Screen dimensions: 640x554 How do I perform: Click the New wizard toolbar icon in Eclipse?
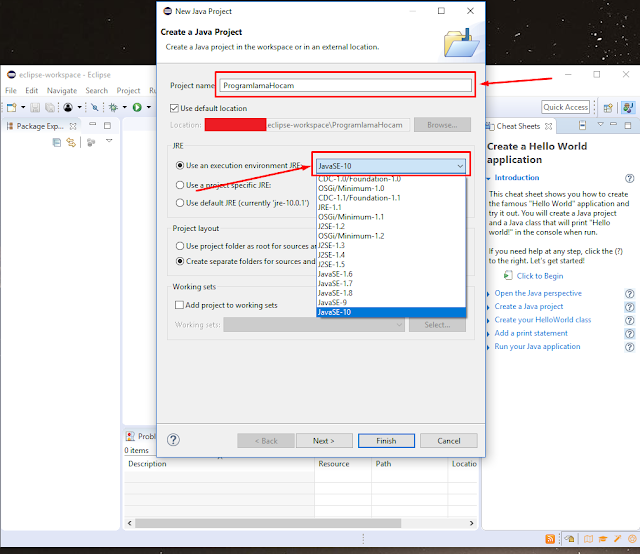pyautogui.click(x=11, y=107)
